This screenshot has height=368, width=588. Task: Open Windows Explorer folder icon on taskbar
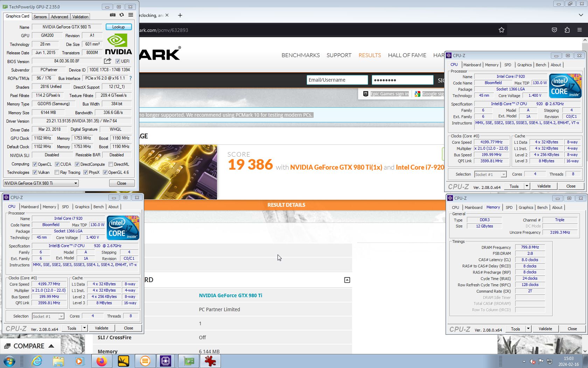(58, 361)
